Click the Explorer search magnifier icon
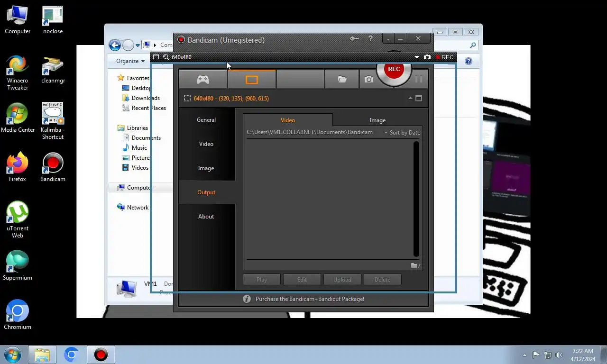 coord(473,45)
